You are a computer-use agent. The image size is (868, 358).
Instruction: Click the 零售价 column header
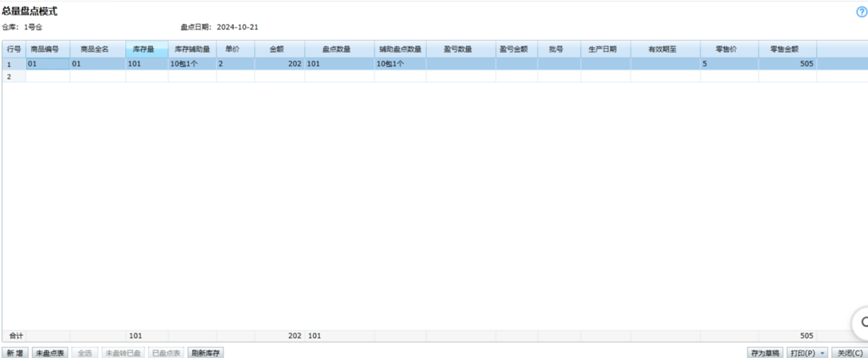728,49
